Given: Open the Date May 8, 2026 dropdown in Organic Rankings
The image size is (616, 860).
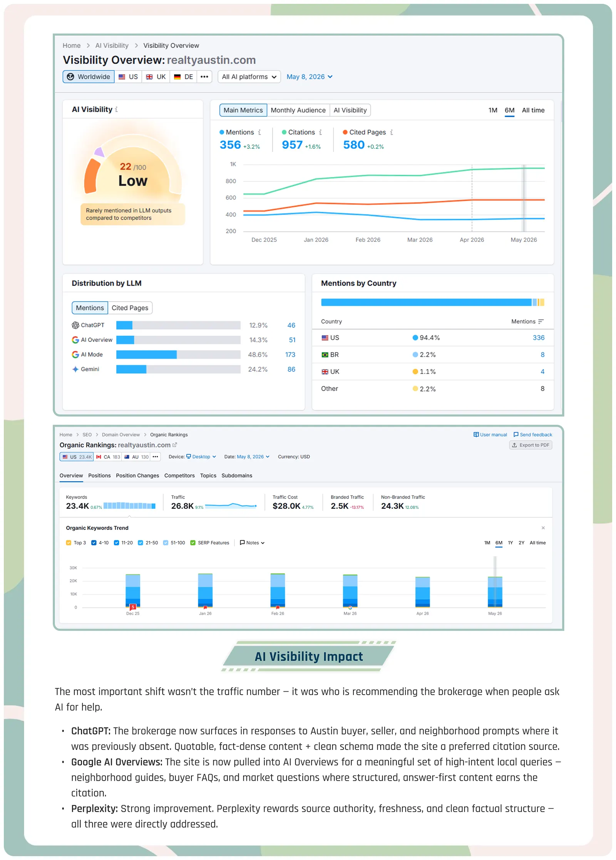Looking at the screenshot, I should coord(253,457).
